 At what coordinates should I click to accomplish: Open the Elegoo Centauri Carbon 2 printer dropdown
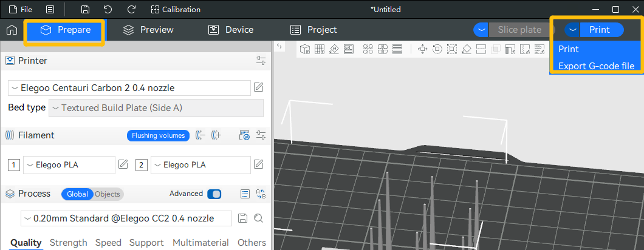pos(129,88)
